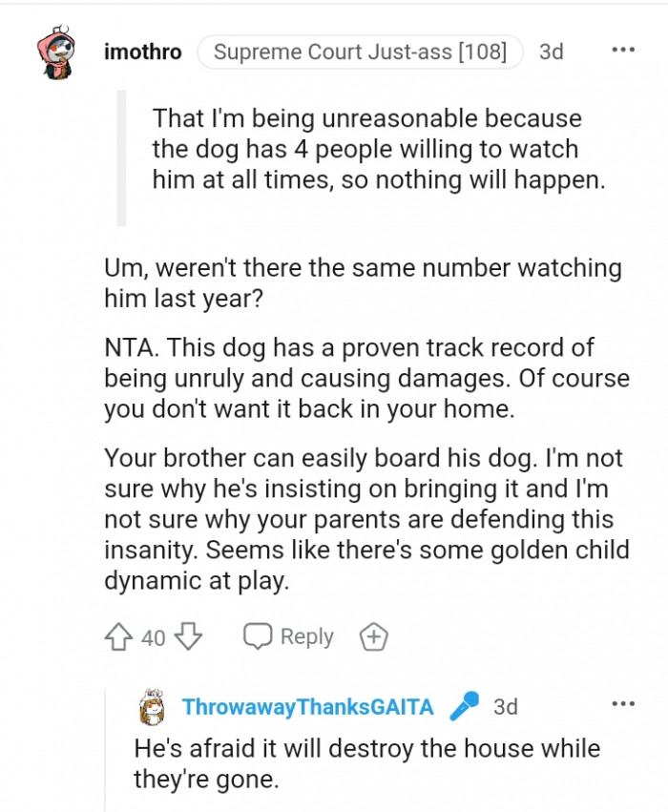Click the paragraph starting with "NTA."

pos(366,378)
